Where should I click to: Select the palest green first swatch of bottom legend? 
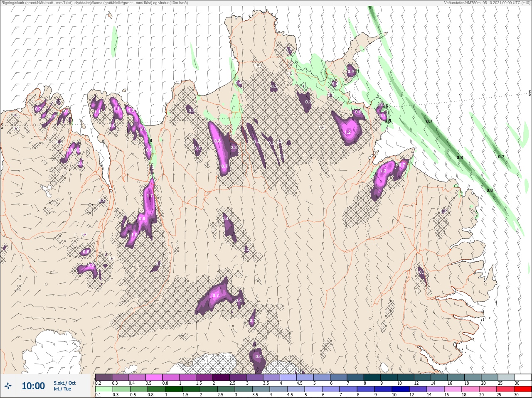coord(104,389)
